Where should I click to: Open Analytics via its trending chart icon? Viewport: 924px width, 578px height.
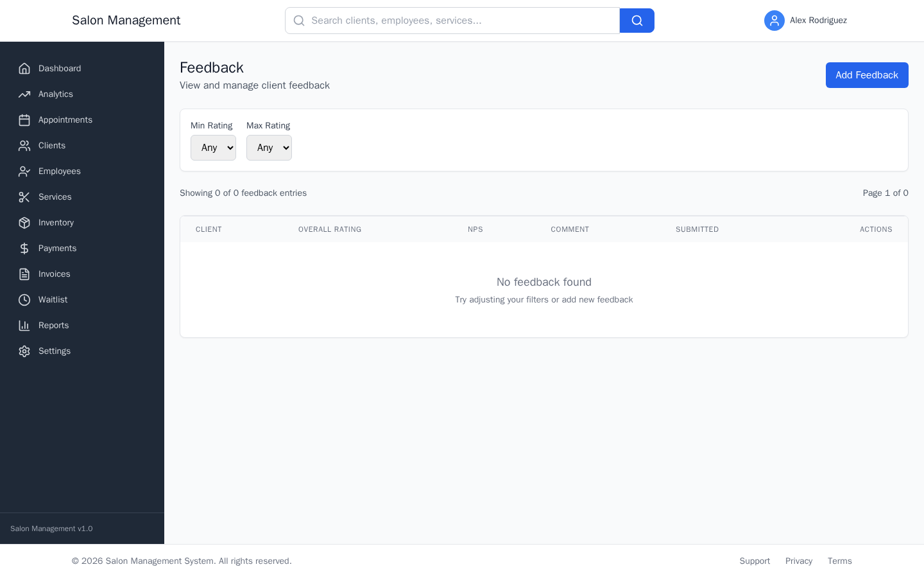(x=24, y=94)
